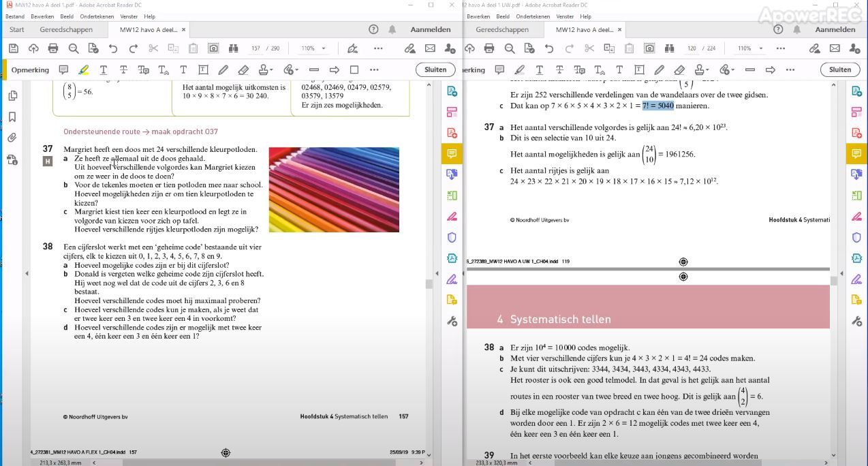Save the file in the left Acrobat window
Image resolution: width=868 pixels, height=466 pixels.
click(x=13, y=48)
